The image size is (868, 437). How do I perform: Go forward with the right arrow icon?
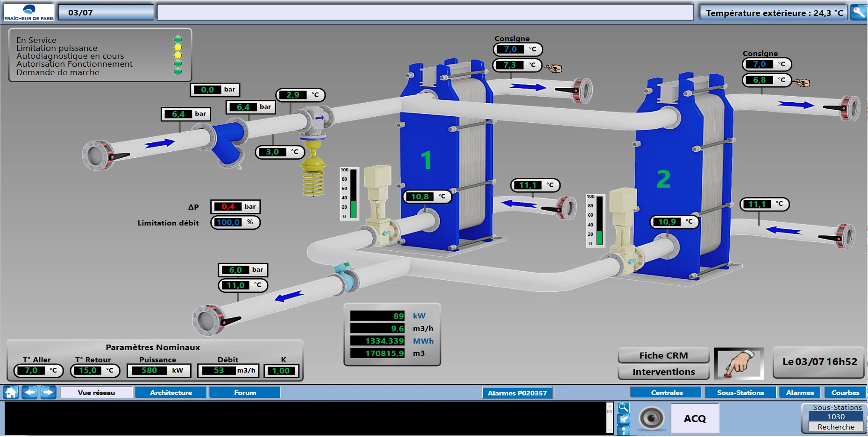48,393
